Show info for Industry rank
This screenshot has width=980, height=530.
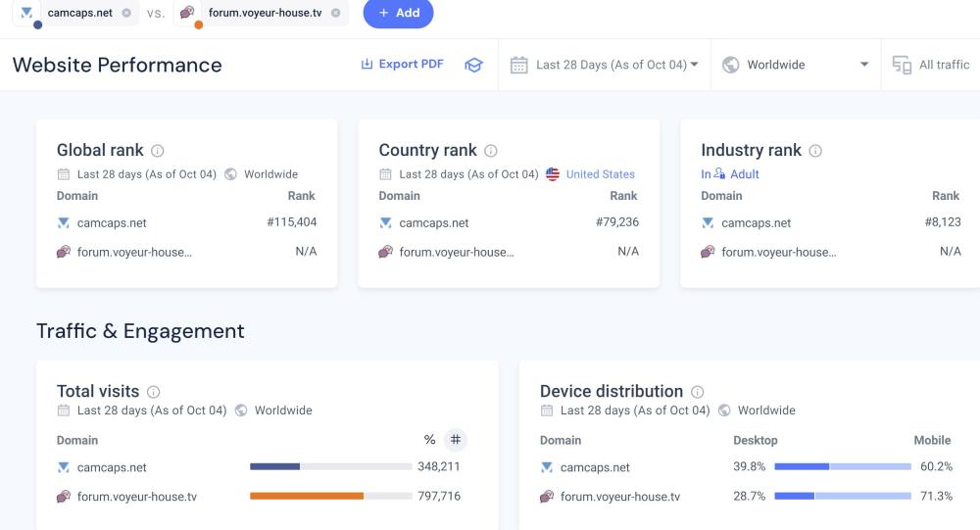[x=815, y=151]
